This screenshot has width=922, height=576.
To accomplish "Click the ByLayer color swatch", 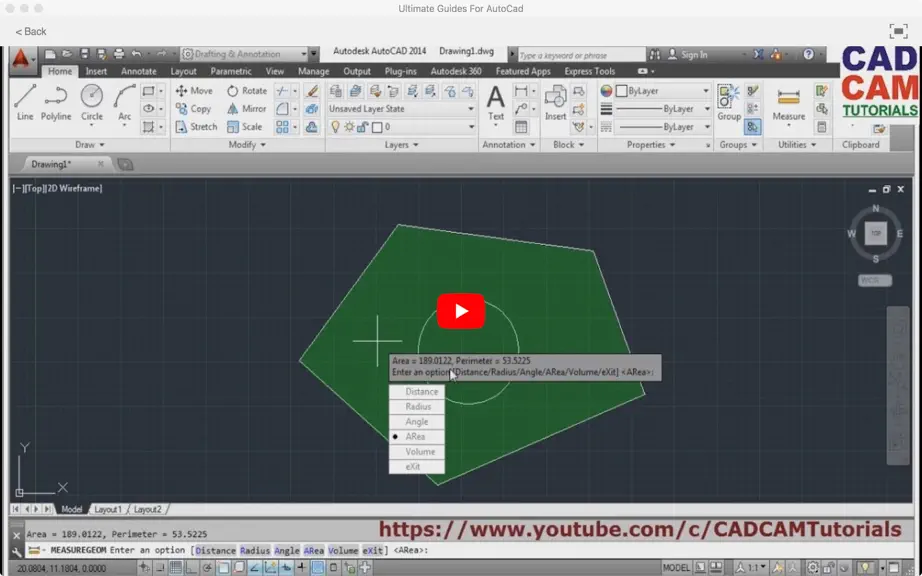I will [622, 91].
